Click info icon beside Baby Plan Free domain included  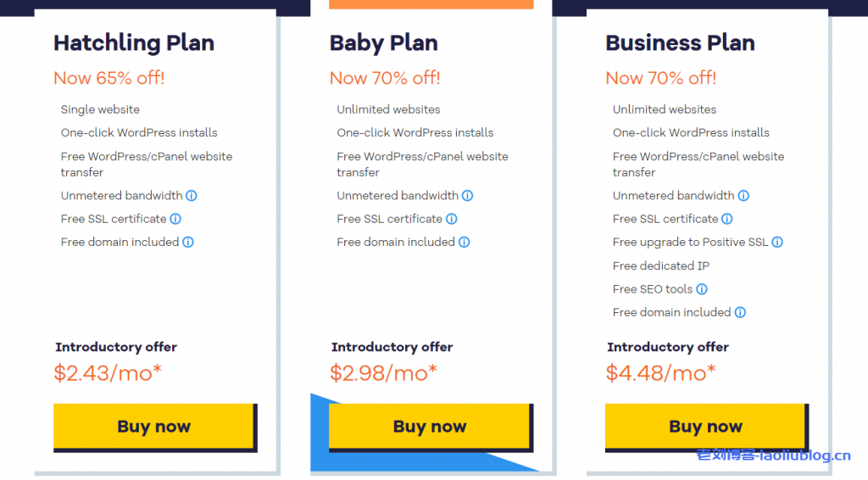pyautogui.click(x=465, y=242)
